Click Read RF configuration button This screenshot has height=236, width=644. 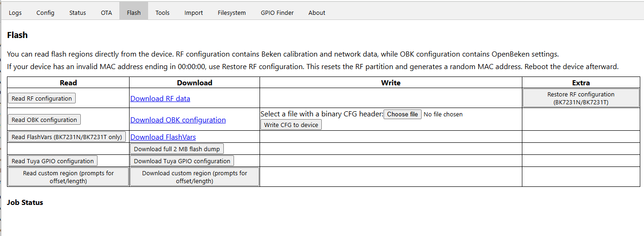(42, 98)
